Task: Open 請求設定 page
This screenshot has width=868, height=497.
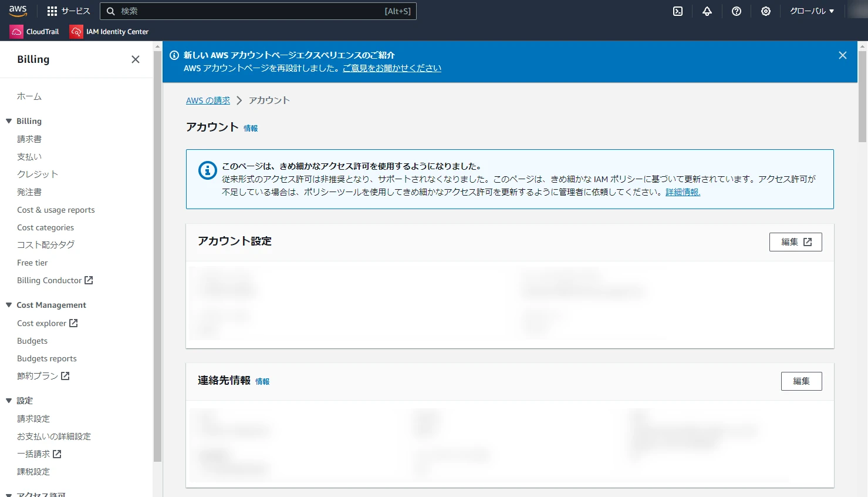Action: 33,419
